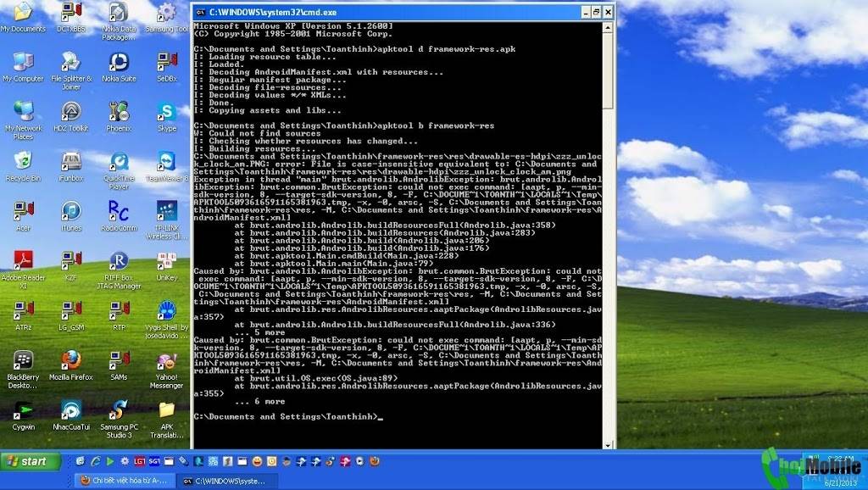This screenshot has width=868, height=490.
Task: Launch Adobe Reader XI shortcut
Action: (23, 270)
